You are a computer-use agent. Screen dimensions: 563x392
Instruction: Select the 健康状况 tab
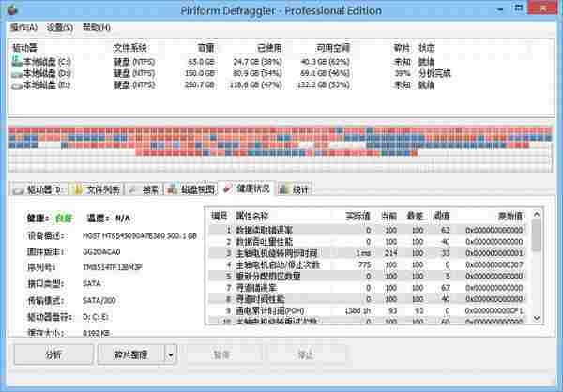[247, 188]
